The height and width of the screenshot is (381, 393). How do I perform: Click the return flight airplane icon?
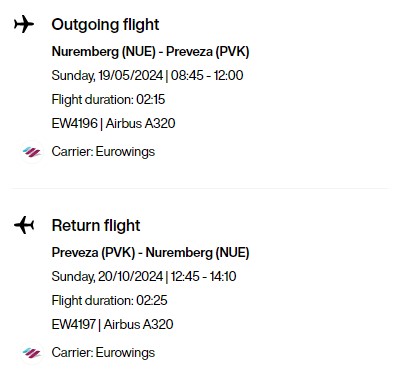24,225
